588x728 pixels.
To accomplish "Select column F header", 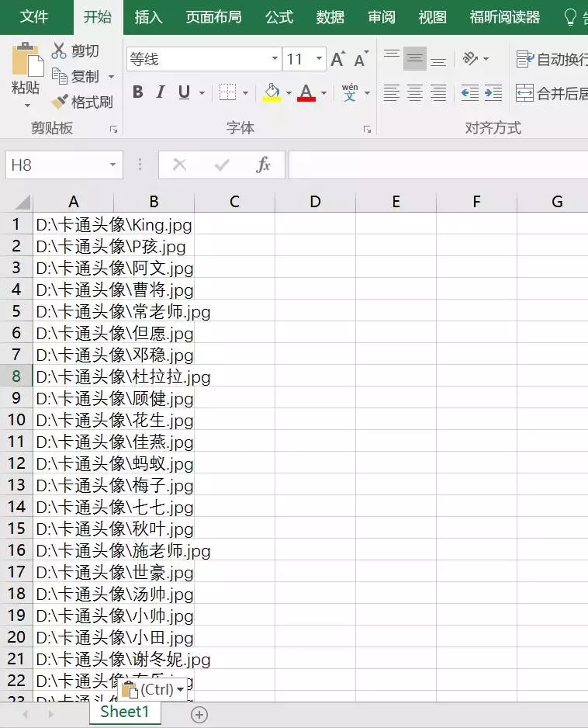I will click(x=476, y=202).
